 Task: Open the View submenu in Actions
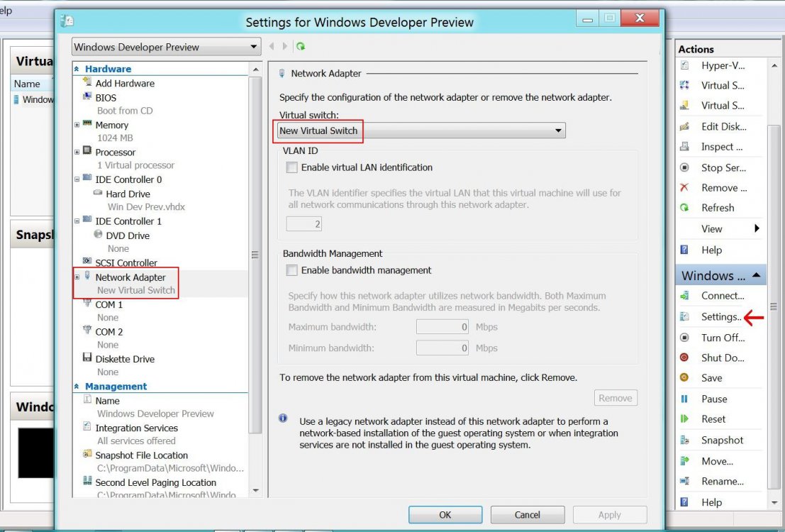(757, 228)
